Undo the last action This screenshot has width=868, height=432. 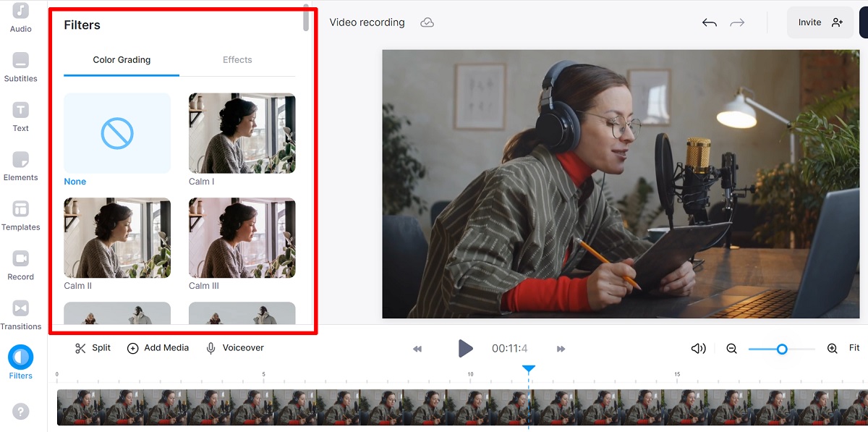(710, 22)
